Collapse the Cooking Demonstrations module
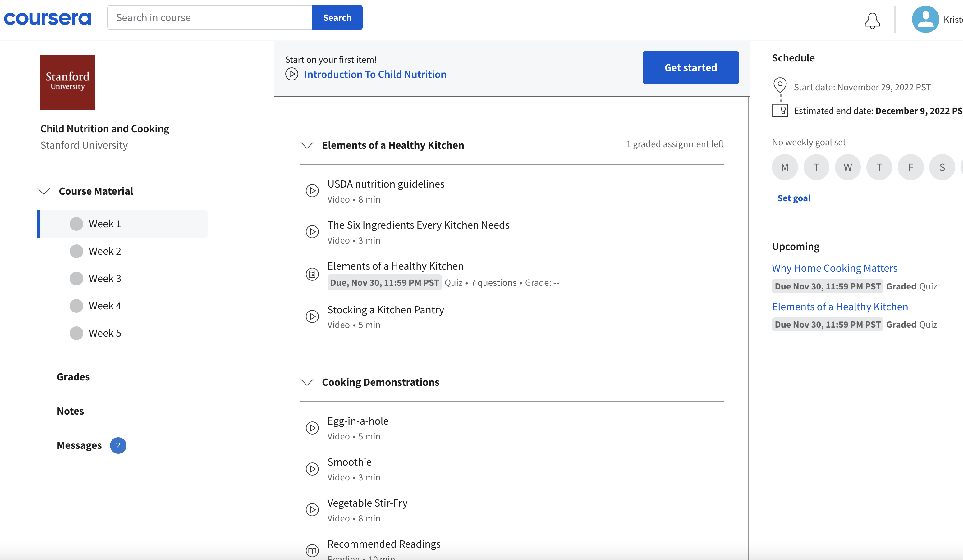 tap(307, 382)
